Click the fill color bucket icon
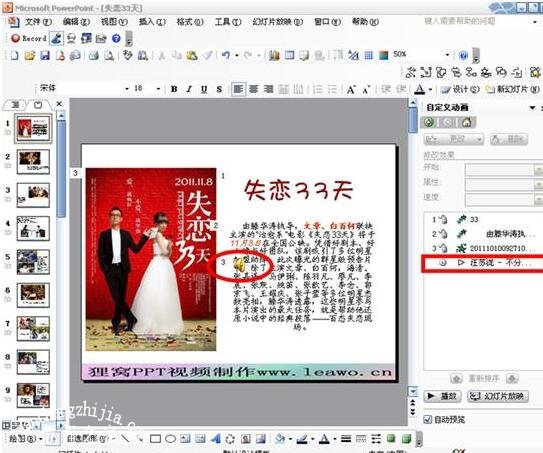The image size is (543, 453). (279, 439)
